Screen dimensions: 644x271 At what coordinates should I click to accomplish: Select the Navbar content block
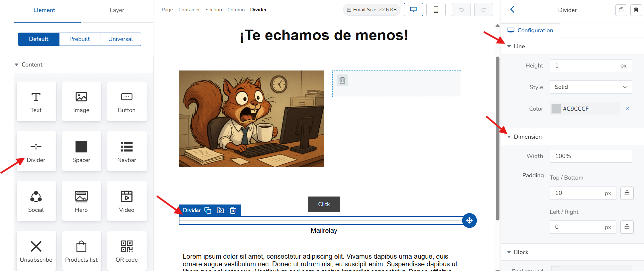[127, 151]
